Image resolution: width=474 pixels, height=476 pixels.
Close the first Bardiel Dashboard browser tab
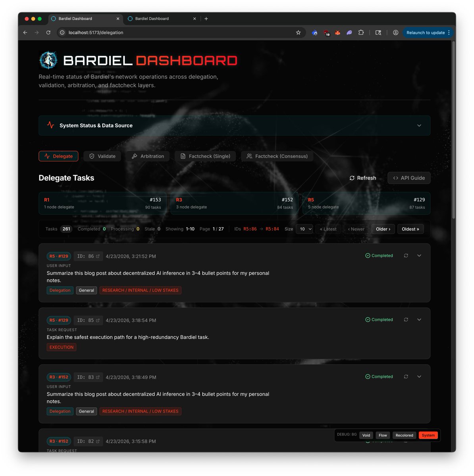[118, 19]
